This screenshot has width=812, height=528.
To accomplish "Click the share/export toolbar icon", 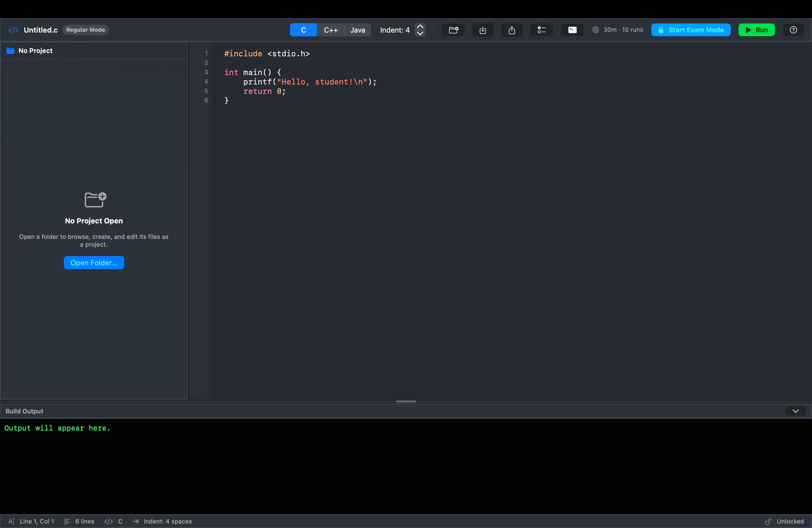I will click(512, 30).
